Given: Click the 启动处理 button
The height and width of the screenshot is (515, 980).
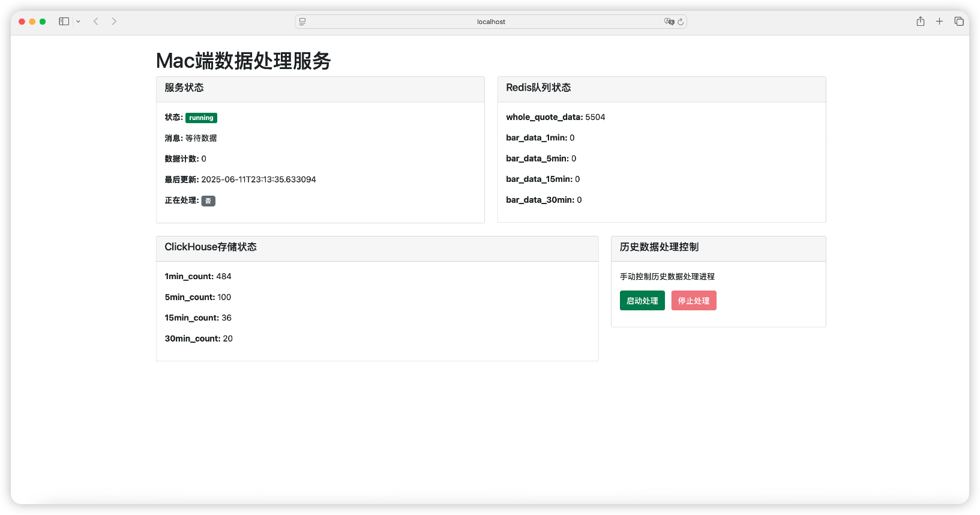Looking at the screenshot, I should point(642,301).
